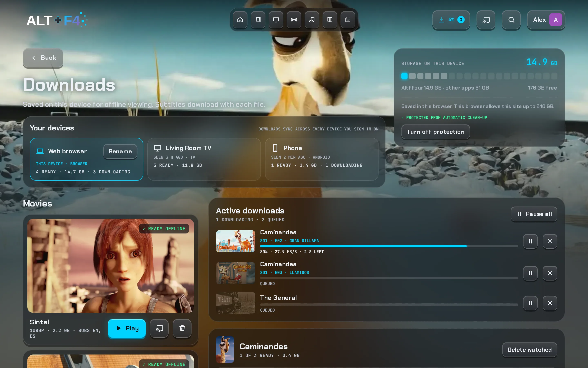Open the Alex profile menu
This screenshot has width=588, height=368.
point(546,20)
